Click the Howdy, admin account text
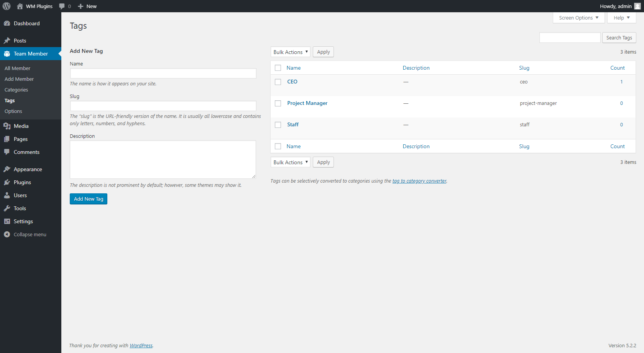This screenshot has width=644, height=353. click(616, 6)
